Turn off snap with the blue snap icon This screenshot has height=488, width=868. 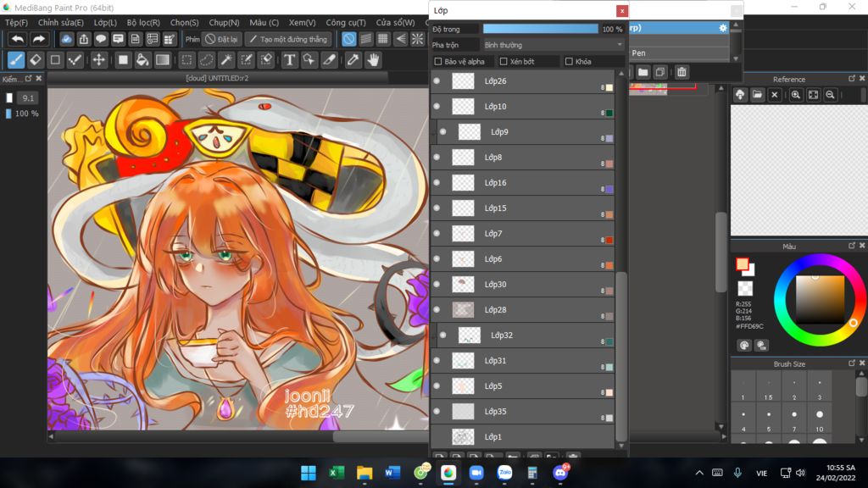click(x=348, y=39)
